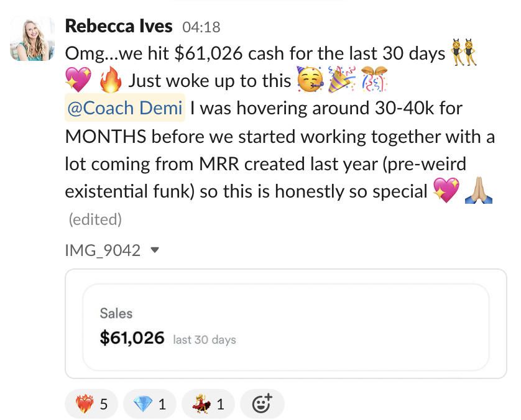Click the sparkling heart after 'so special'
Screen dimensions: 521x420
point(445,191)
